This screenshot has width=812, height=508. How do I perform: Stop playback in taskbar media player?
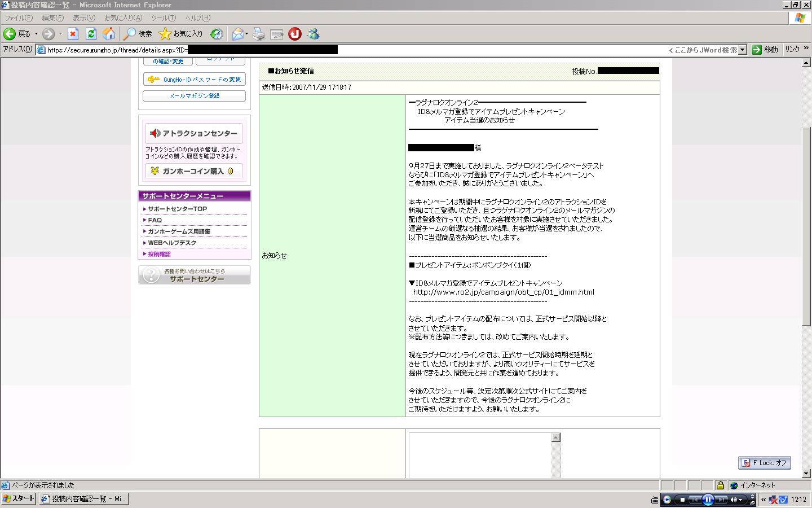(x=682, y=500)
